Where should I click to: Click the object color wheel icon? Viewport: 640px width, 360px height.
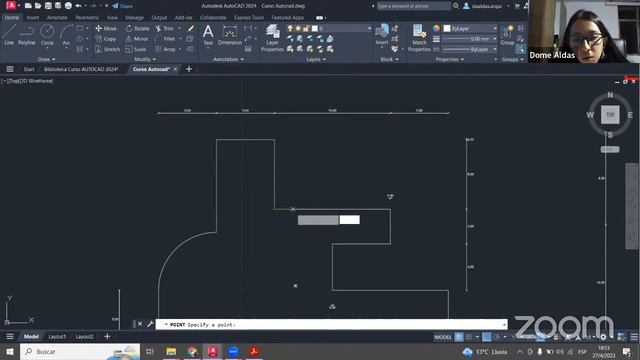point(436,28)
